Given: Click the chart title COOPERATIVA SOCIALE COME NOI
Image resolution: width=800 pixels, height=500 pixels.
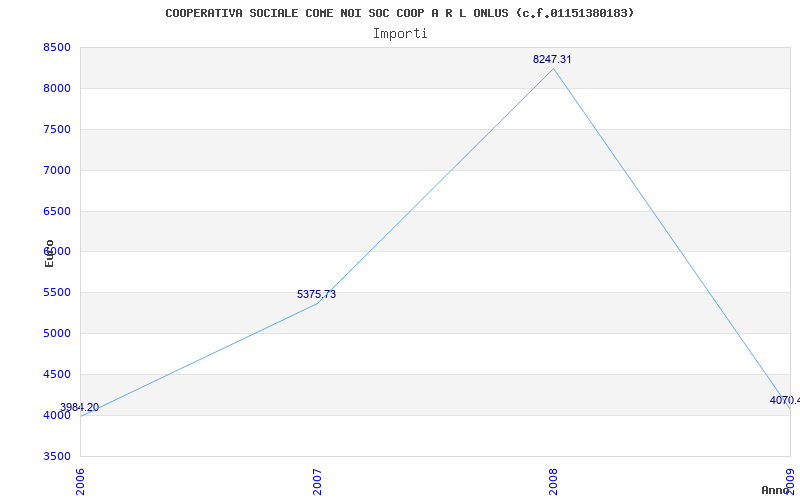Looking at the screenshot, I should (x=399, y=13).
